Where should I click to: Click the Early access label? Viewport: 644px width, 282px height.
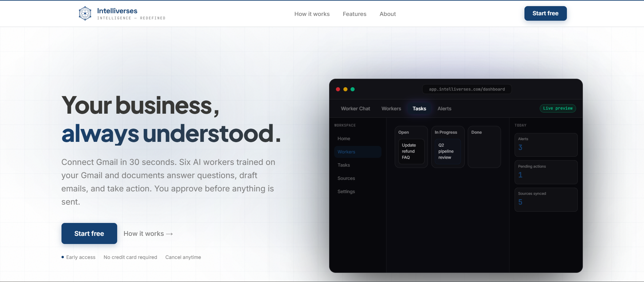click(81, 257)
